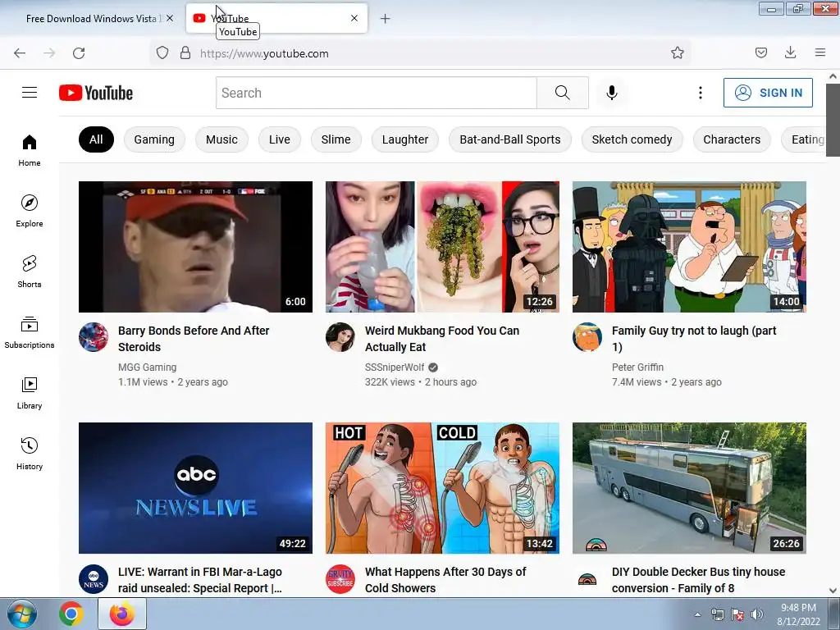
Task: Click the MGG Gaming channel avatar
Action: (x=94, y=337)
